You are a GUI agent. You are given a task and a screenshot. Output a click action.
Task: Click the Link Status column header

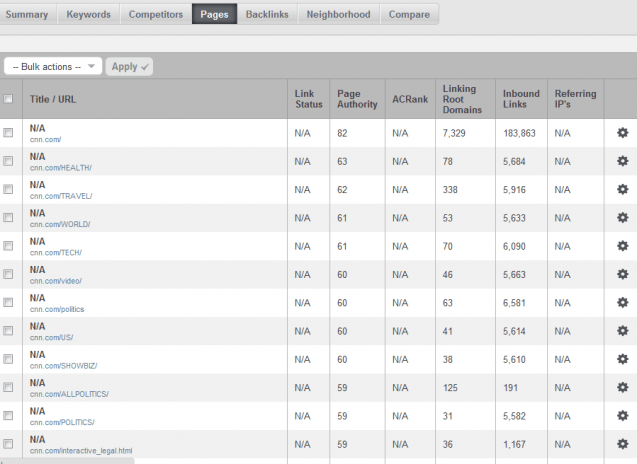(309, 99)
